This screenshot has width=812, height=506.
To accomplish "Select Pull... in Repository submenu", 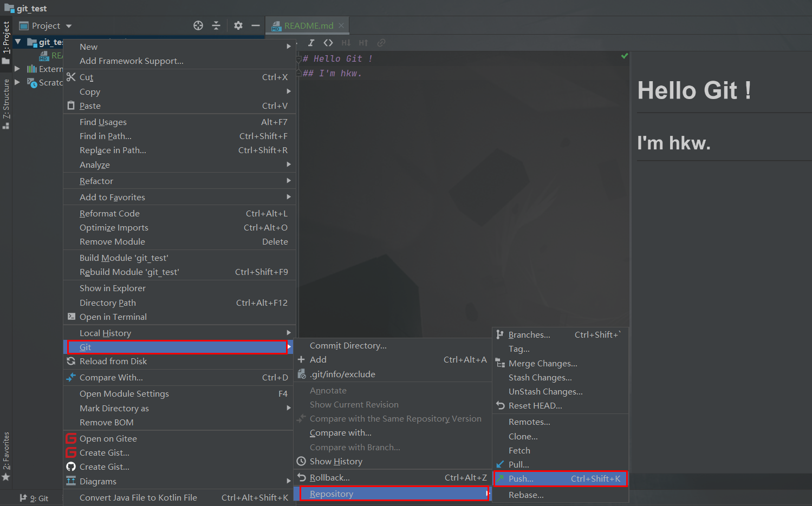I will tap(560, 464).
